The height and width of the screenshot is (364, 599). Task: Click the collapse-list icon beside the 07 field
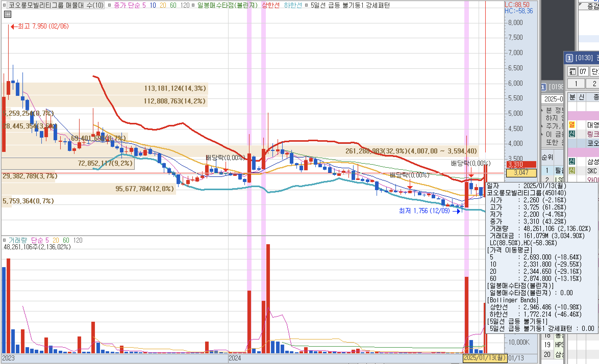click(x=572, y=72)
